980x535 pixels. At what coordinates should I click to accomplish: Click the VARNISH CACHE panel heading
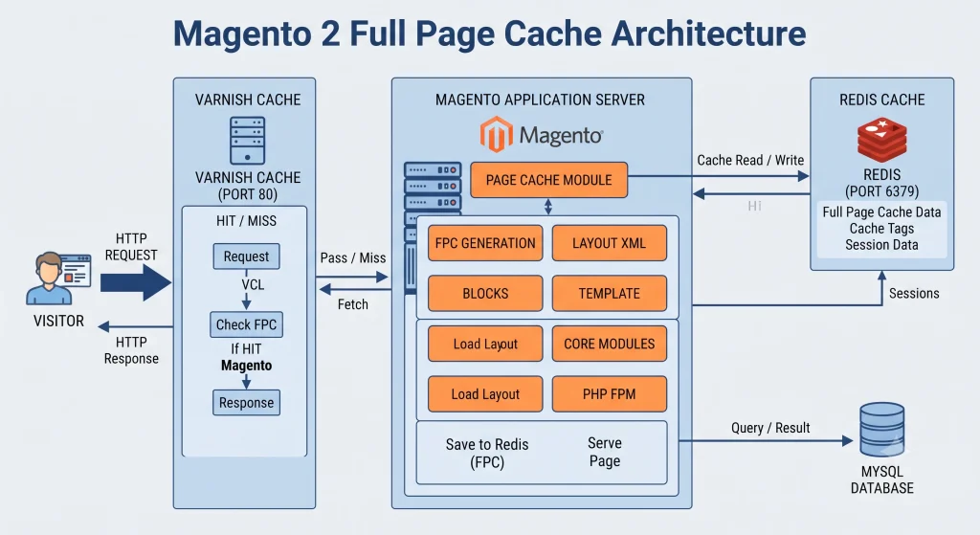pos(248,100)
